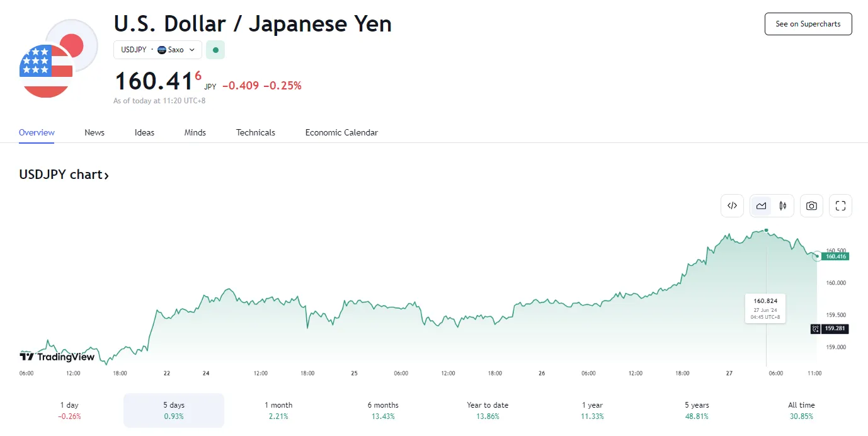Click the 160.416 current price label
This screenshot has width=868, height=436.
(836, 256)
